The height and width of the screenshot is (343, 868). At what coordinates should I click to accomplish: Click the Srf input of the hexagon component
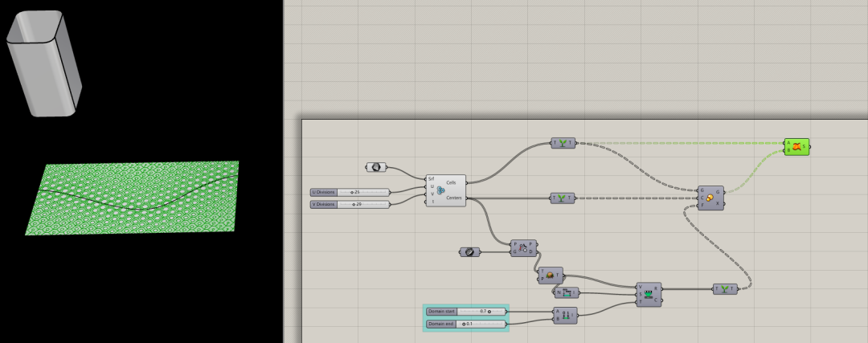pos(431,179)
